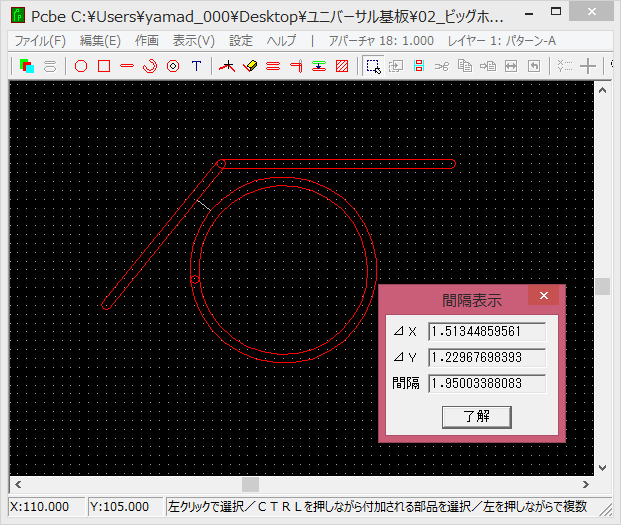Image resolution: width=621 pixels, height=525 pixels.
Task: Click the vertical scrollbar down arrow
Action: coord(602,466)
